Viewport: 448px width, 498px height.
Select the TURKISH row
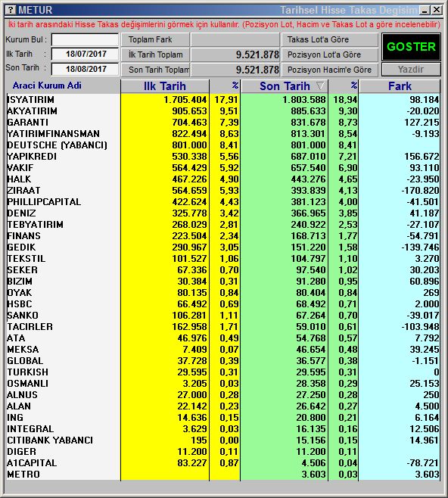(223, 372)
